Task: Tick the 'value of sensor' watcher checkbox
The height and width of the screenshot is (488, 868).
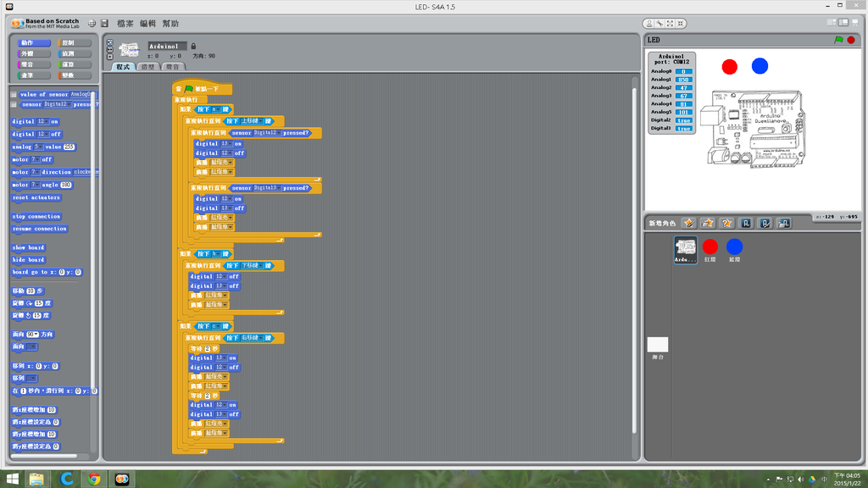Action: [x=14, y=95]
